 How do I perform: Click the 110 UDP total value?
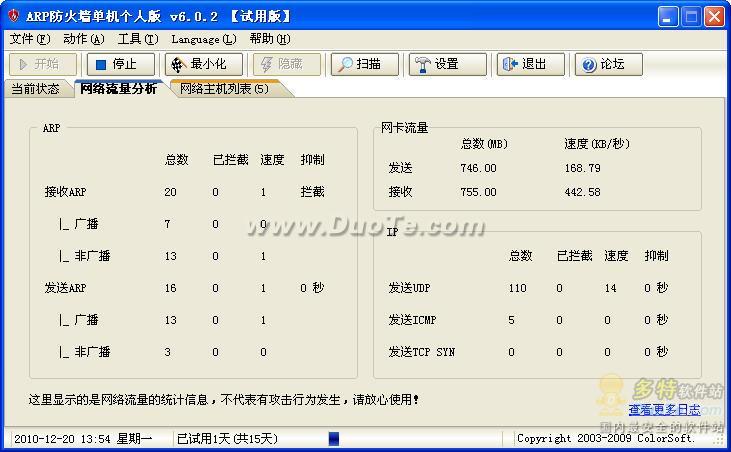click(517, 288)
